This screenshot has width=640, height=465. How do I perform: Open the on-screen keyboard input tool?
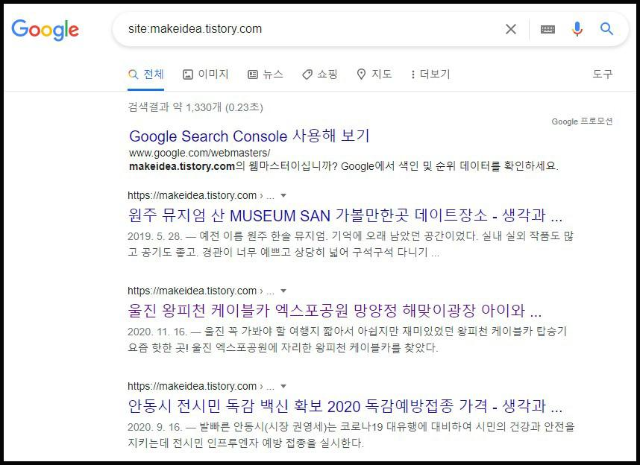coord(547,29)
